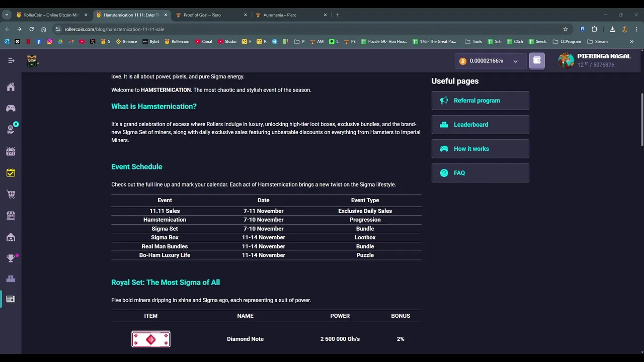Image resolution: width=644 pixels, height=362 pixels.
Task: Go to browser home page icon
Action: [x=43, y=29]
